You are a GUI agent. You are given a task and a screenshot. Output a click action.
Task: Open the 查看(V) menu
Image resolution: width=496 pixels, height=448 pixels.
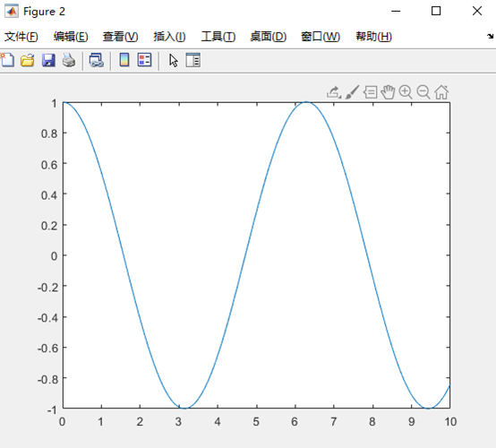coord(121,37)
